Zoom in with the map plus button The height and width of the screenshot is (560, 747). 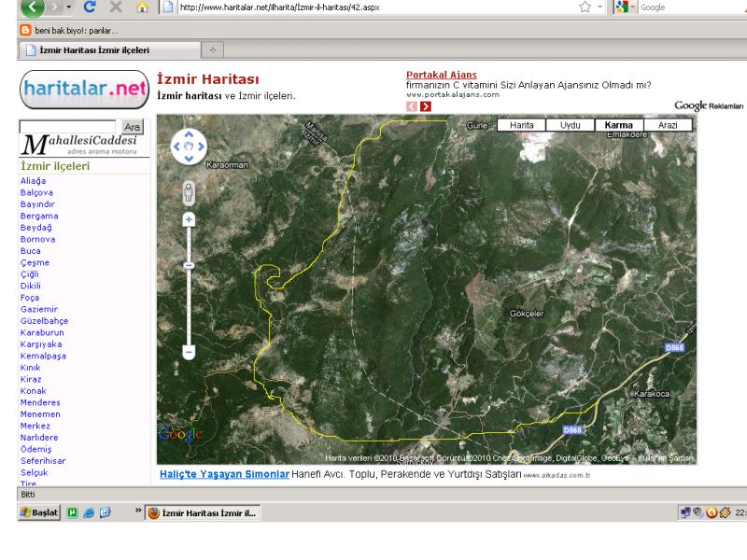coord(189,219)
